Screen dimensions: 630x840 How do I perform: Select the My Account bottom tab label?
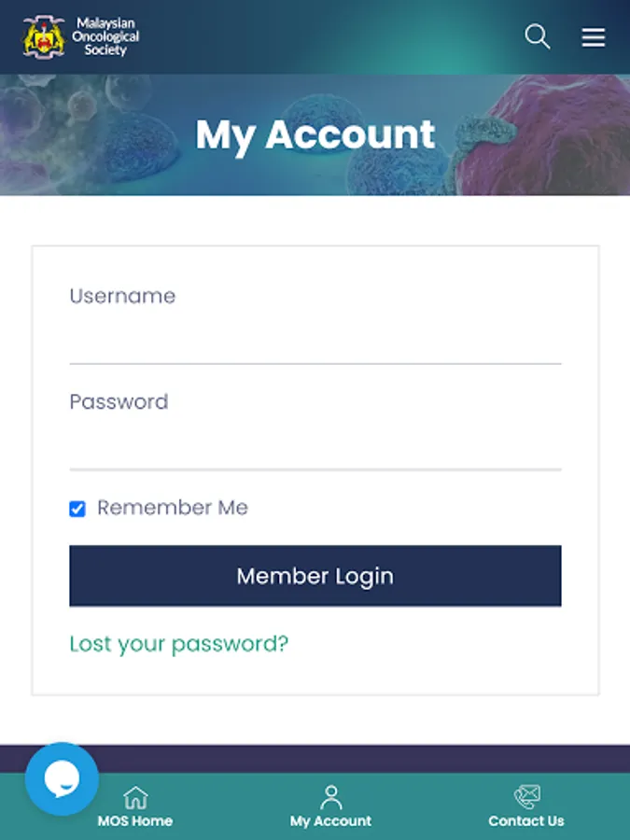tap(330, 820)
